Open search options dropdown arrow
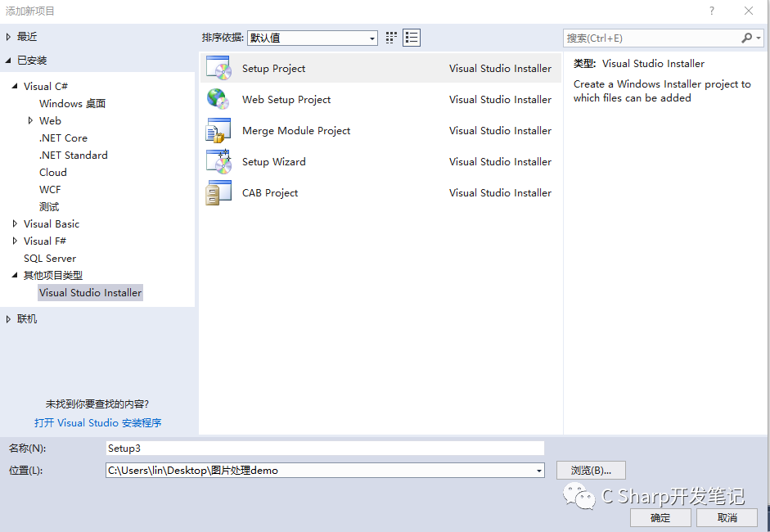 pyautogui.click(x=759, y=38)
